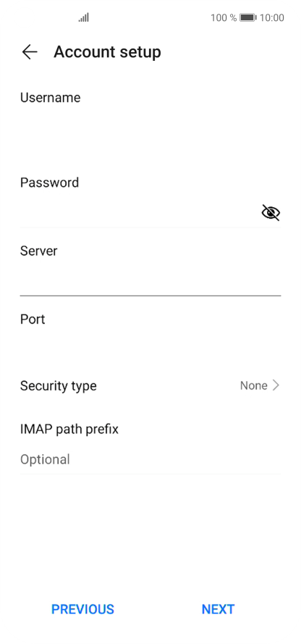
Task: Tap the IMAP path prefix label
Action: point(69,430)
